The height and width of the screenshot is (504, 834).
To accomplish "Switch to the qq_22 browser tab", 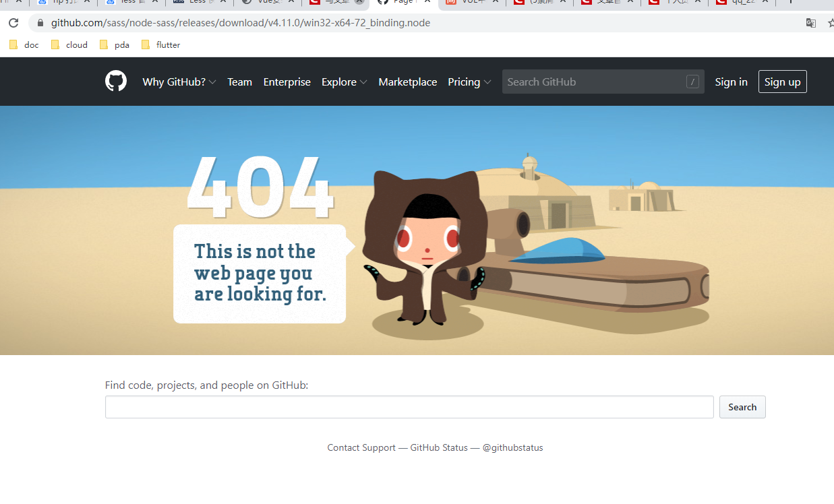I will 742,2.
